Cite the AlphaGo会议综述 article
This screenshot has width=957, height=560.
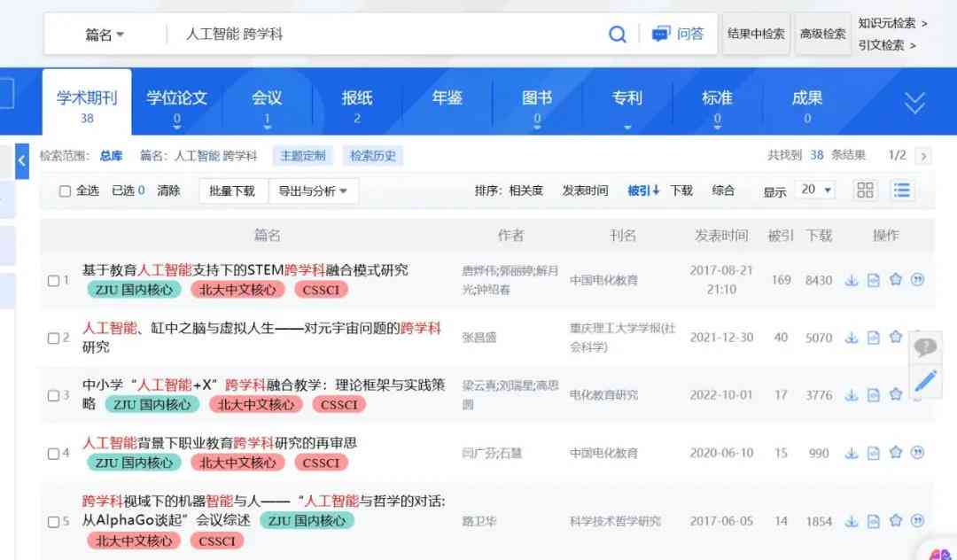[917, 520]
